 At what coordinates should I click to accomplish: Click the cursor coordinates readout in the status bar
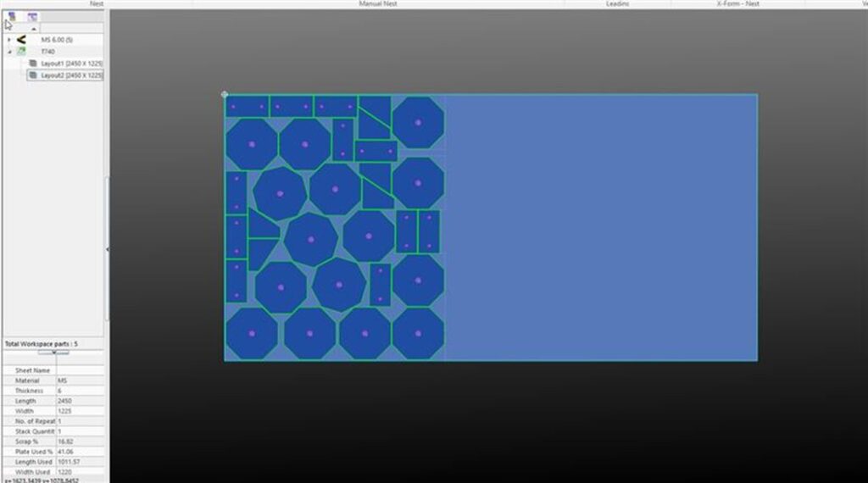(x=42, y=480)
